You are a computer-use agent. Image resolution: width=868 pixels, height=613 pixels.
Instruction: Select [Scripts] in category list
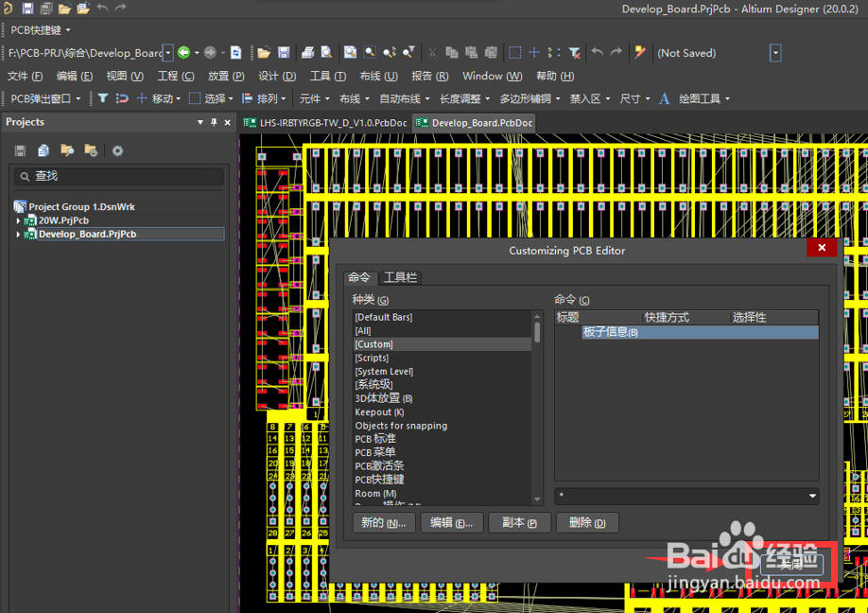pos(442,358)
